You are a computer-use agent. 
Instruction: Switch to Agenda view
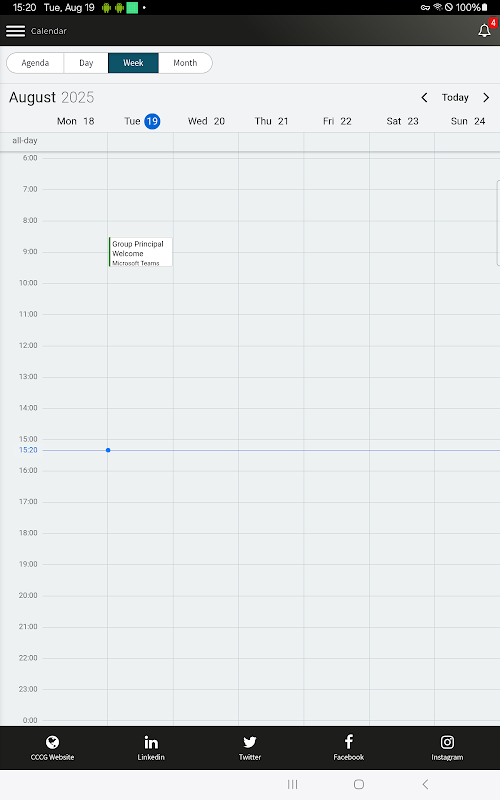[x=35, y=63]
